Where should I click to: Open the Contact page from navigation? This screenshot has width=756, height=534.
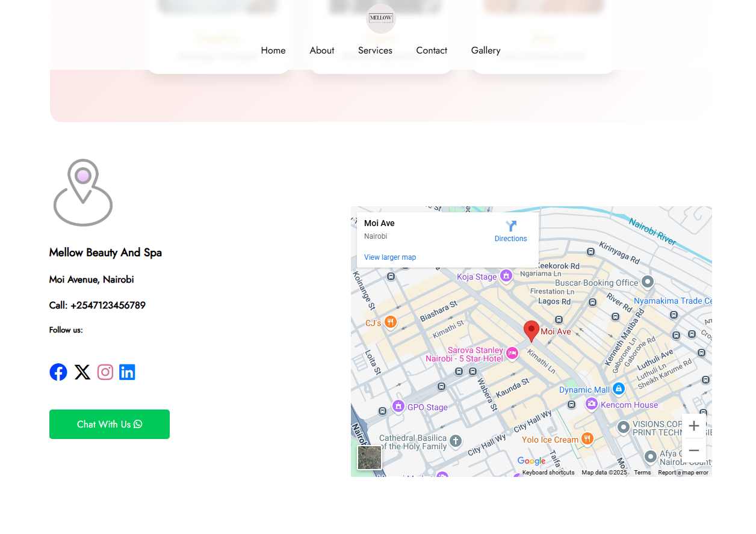pyautogui.click(x=432, y=51)
